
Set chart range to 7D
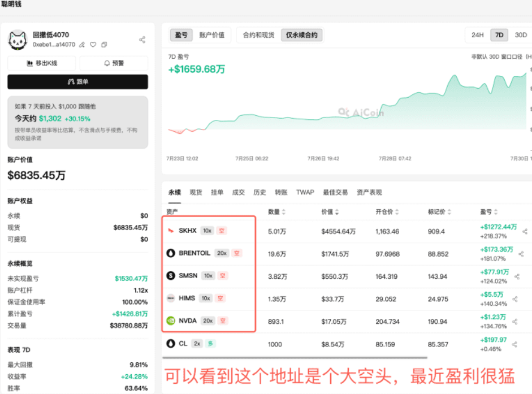499,35
